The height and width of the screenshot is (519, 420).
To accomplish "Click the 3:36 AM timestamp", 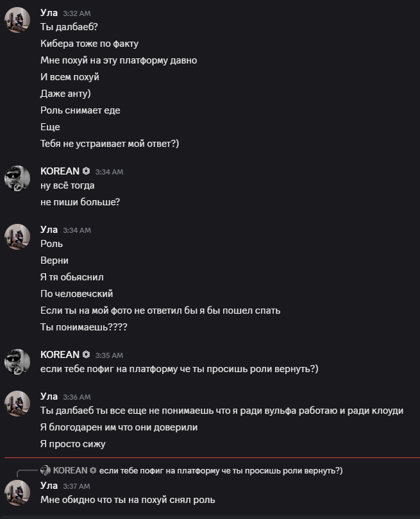I will (x=77, y=397).
